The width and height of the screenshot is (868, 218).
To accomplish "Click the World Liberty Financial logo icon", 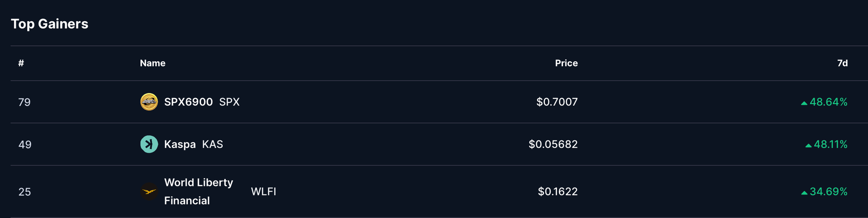I will click(149, 192).
